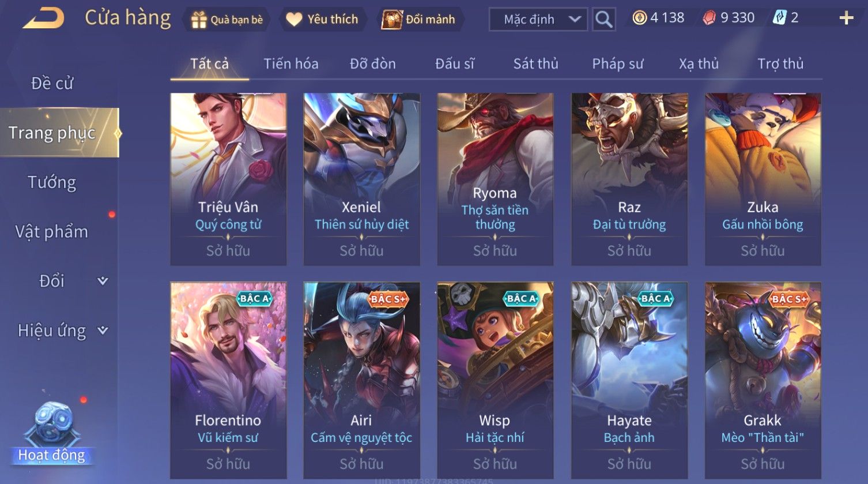Screen dimensions: 868x484
Task: Select Tướng in the sidebar
Action: click(x=52, y=182)
